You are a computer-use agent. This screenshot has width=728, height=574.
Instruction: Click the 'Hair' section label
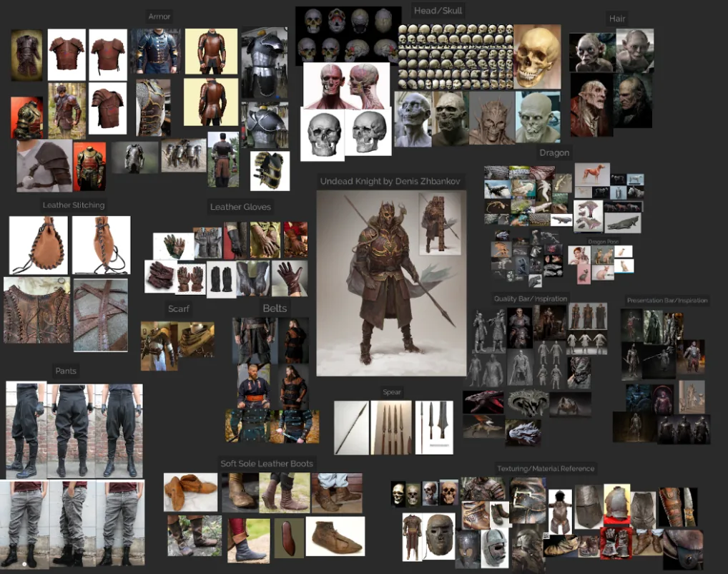617,19
